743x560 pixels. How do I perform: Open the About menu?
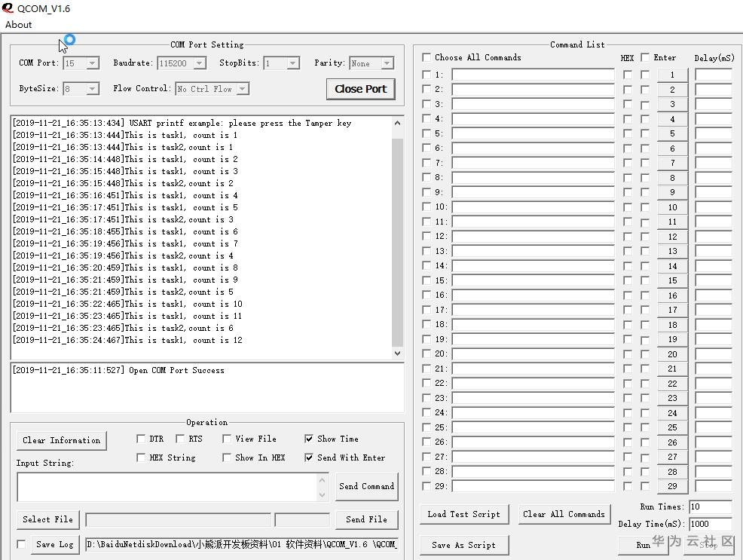pos(19,25)
